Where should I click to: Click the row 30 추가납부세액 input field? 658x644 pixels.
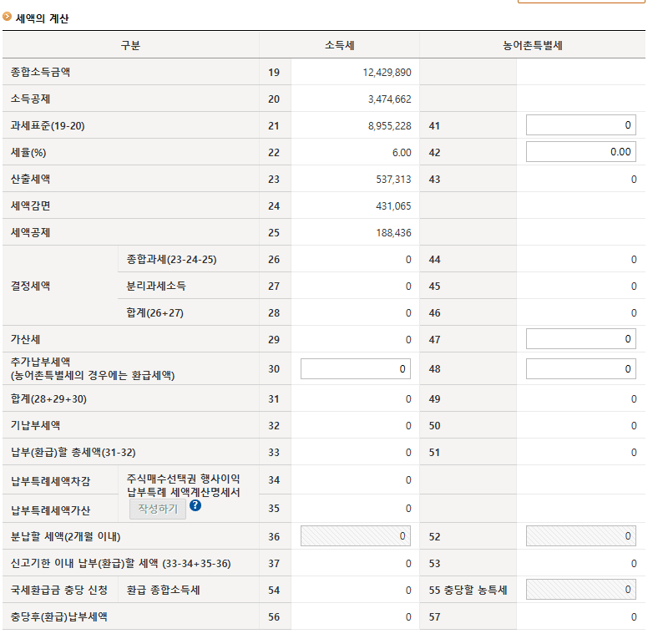coord(355,368)
